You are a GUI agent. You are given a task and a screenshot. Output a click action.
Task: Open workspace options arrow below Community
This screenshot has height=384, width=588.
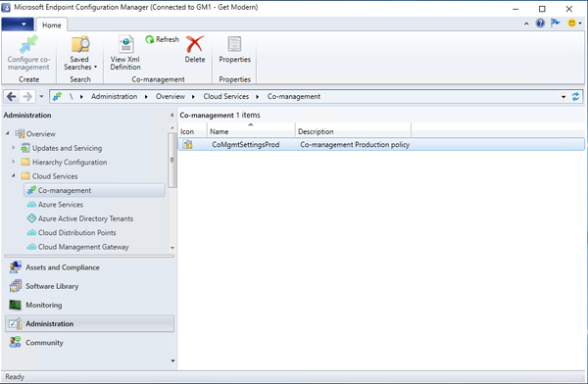tap(172, 360)
